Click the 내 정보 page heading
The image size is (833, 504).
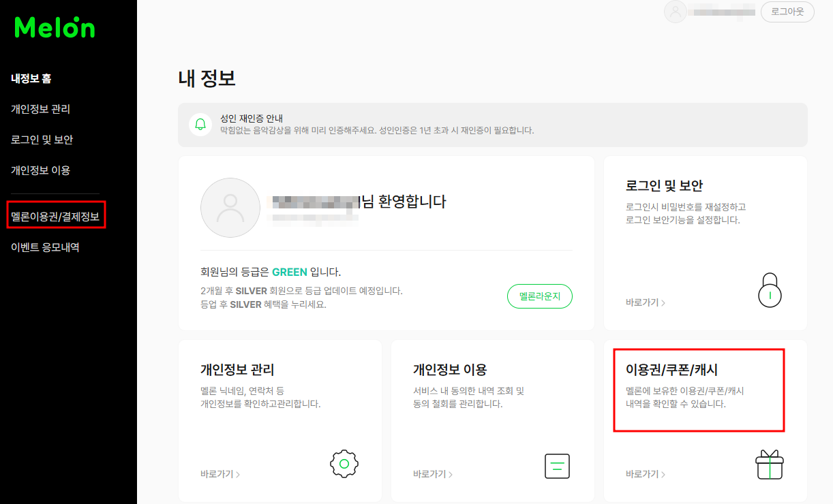[x=207, y=78]
